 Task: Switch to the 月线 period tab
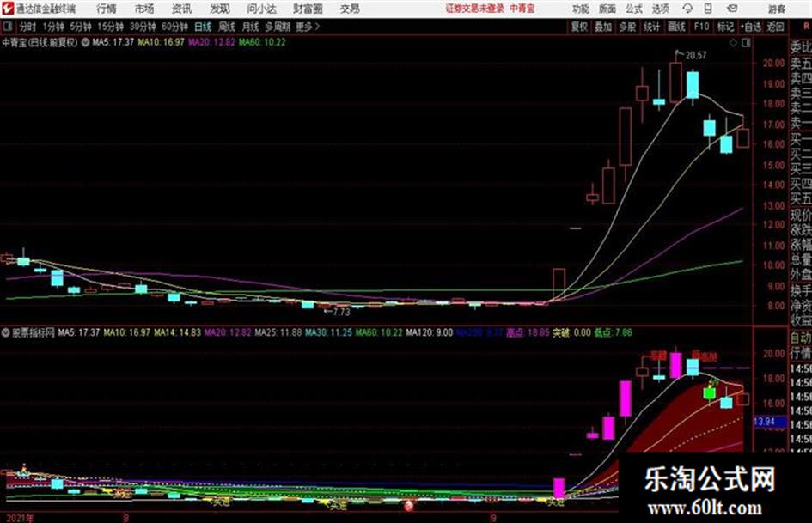251,27
